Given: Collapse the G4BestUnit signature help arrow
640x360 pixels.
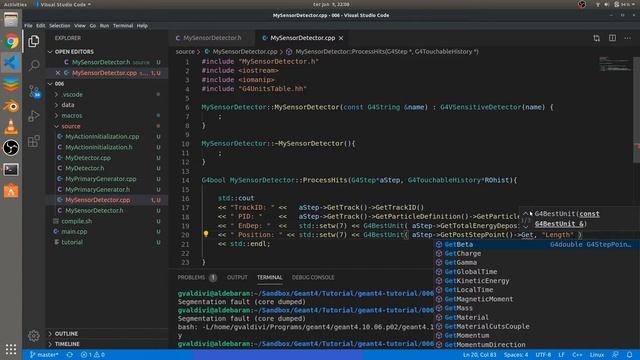Looking at the screenshot, I should coord(526,213).
